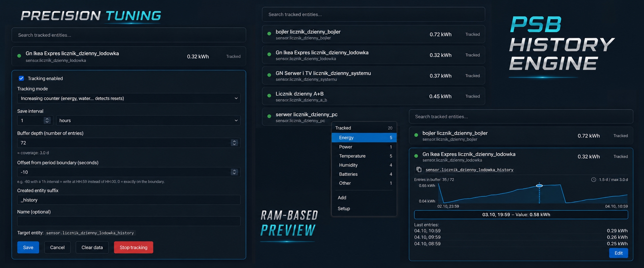This screenshot has width=644, height=268.
Task: Click the empty Name (optional) field
Action: [129, 221]
